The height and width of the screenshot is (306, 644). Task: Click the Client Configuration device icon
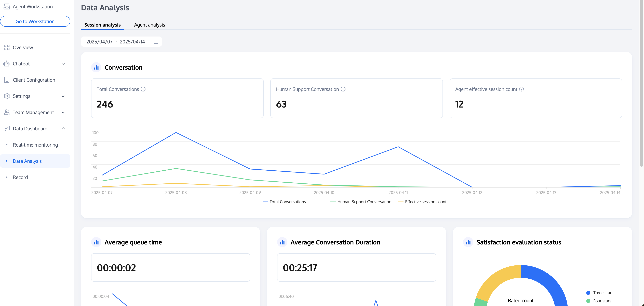coord(7,80)
